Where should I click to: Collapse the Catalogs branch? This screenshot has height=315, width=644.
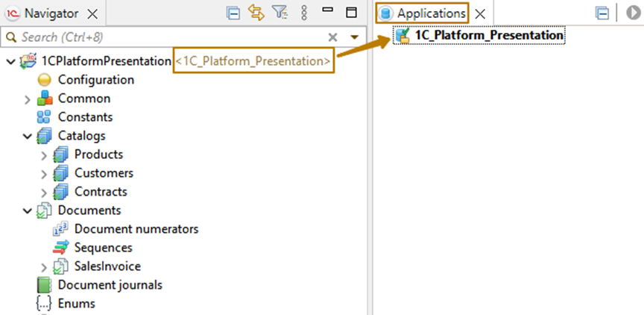(x=27, y=137)
